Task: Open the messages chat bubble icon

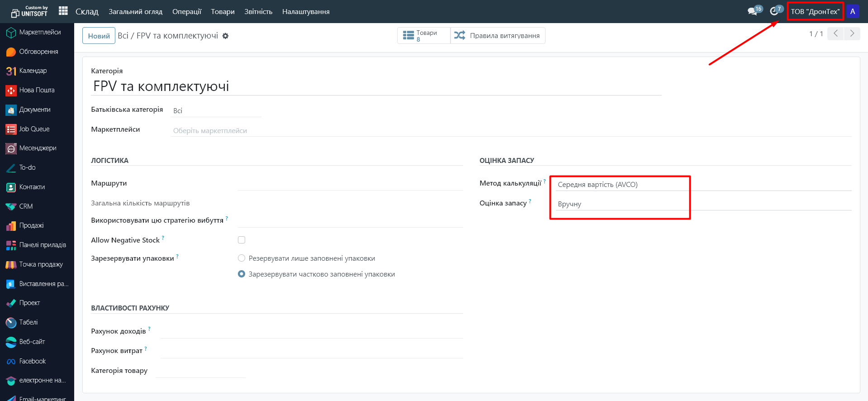Action: point(753,11)
